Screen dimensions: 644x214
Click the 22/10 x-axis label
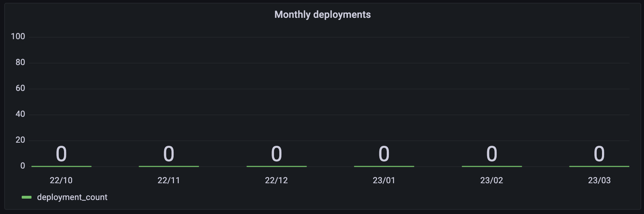point(61,180)
